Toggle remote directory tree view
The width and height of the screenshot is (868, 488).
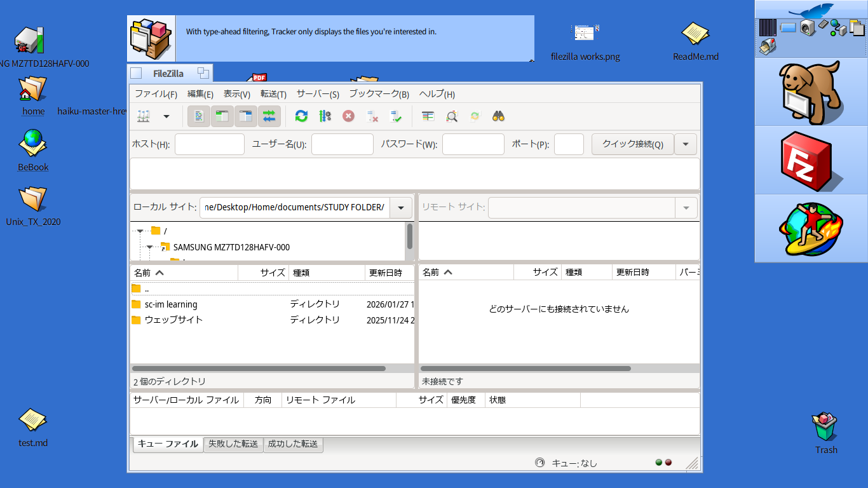coord(246,116)
